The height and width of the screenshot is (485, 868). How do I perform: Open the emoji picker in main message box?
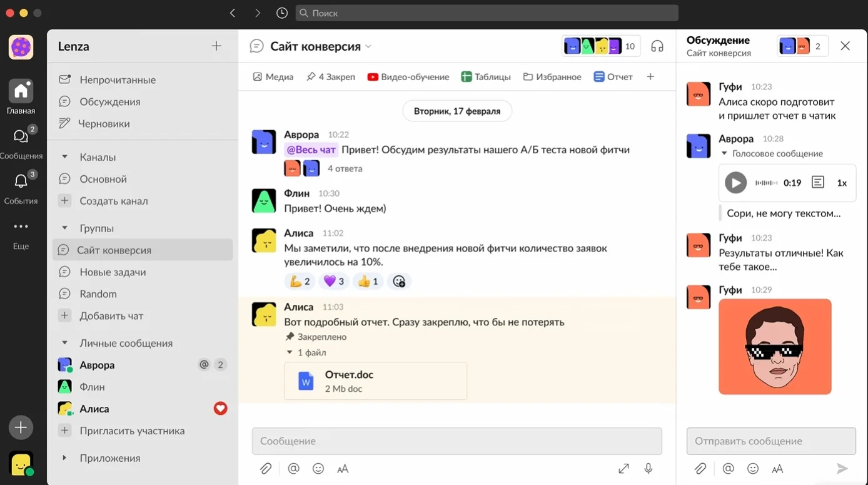point(318,469)
